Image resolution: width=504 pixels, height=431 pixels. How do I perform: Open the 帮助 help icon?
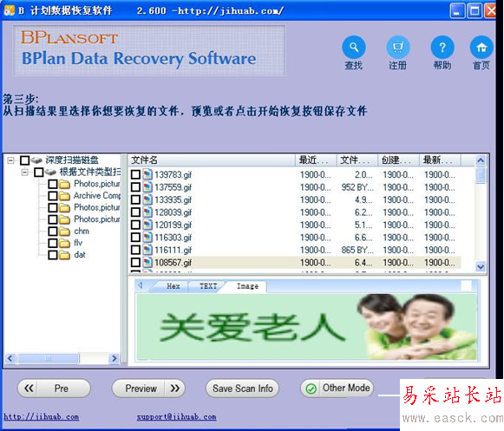tap(442, 48)
